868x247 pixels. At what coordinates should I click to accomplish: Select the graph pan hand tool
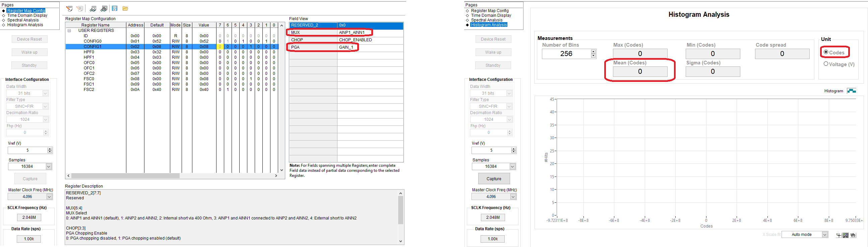853,235
